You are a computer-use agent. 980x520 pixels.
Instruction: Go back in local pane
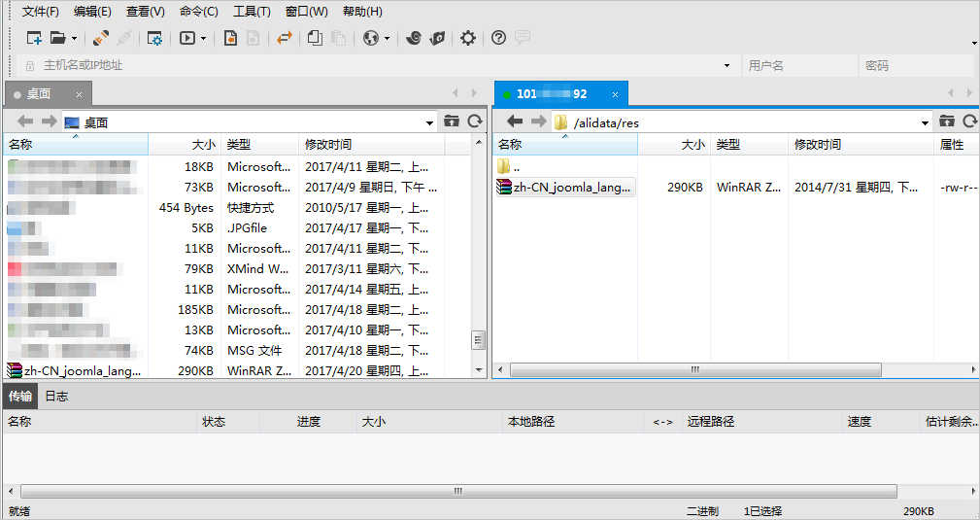pos(25,121)
